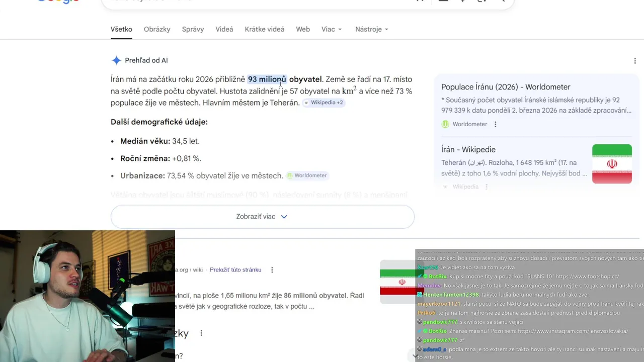The height and width of the screenshot is (362, 644).
Task: Click username adam0_s in chat
Action: pyautogui.click(x=435, y=349)
